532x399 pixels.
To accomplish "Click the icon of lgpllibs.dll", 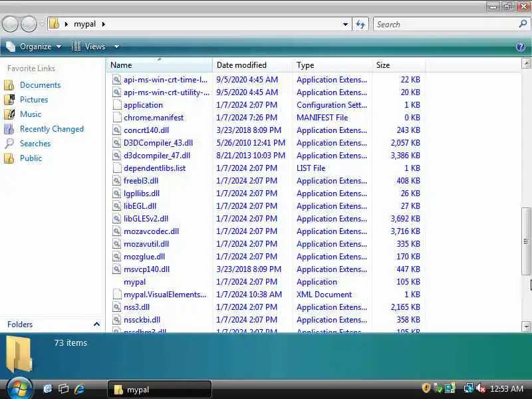I will (117, 194).
